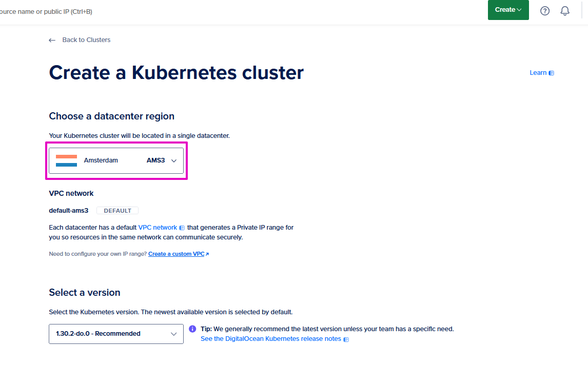Open the 1.30.2-do.0 version dropdown
Viewport: 588px width, 366px height.
tap(116, 334)
